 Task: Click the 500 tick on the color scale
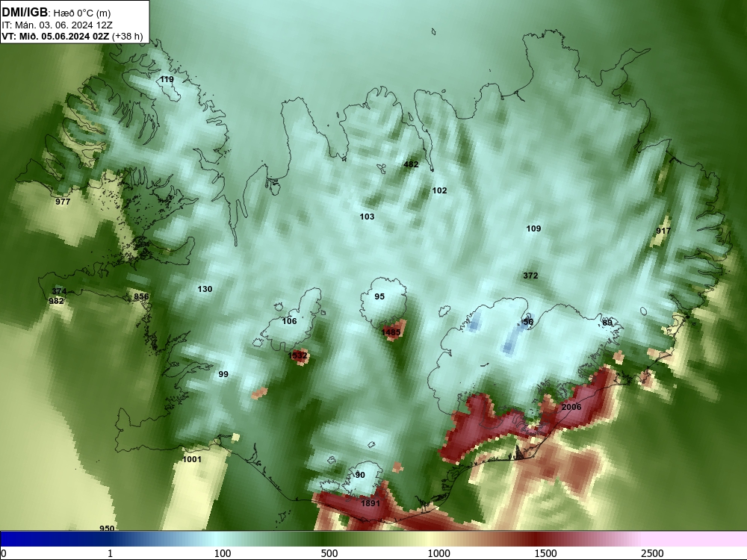pos(329,553)
